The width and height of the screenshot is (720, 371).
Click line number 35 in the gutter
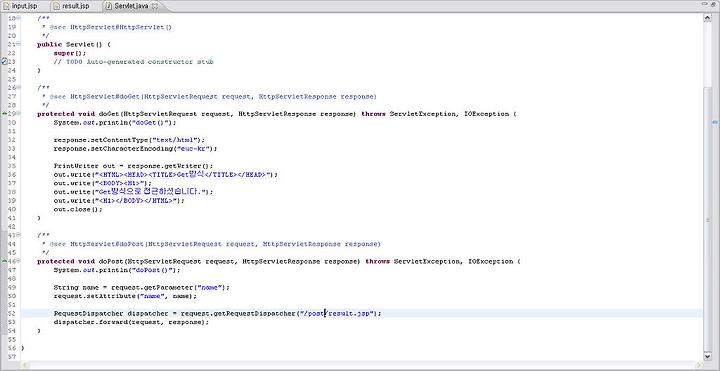[12, 166]
